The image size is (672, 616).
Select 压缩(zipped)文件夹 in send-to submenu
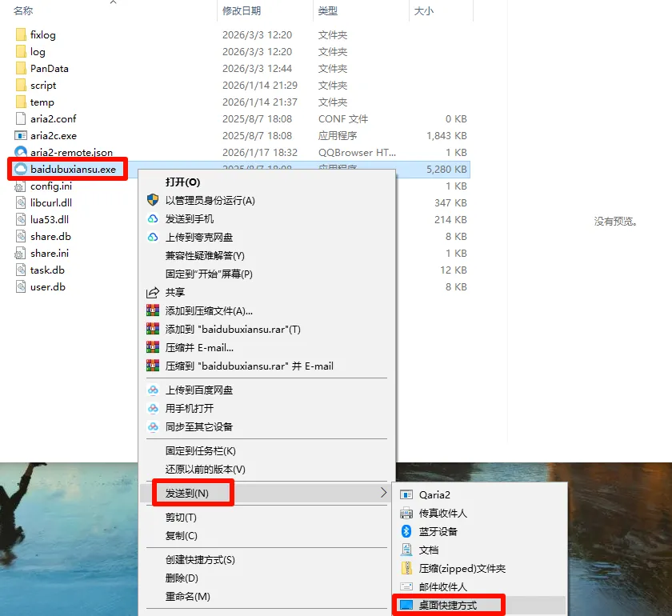pyautogui.click(x=462, y=569)
